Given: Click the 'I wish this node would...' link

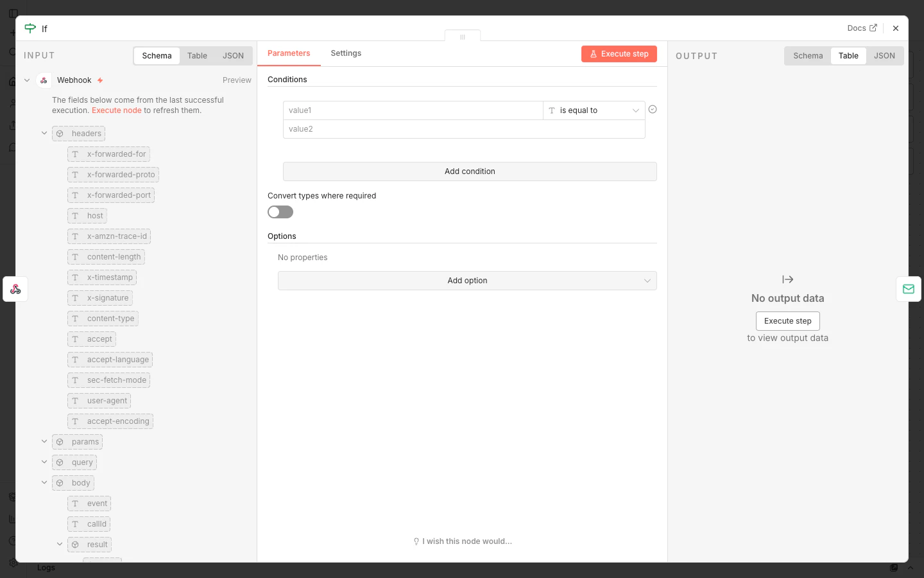Looking at the screenshot, I should coord(467,541).
